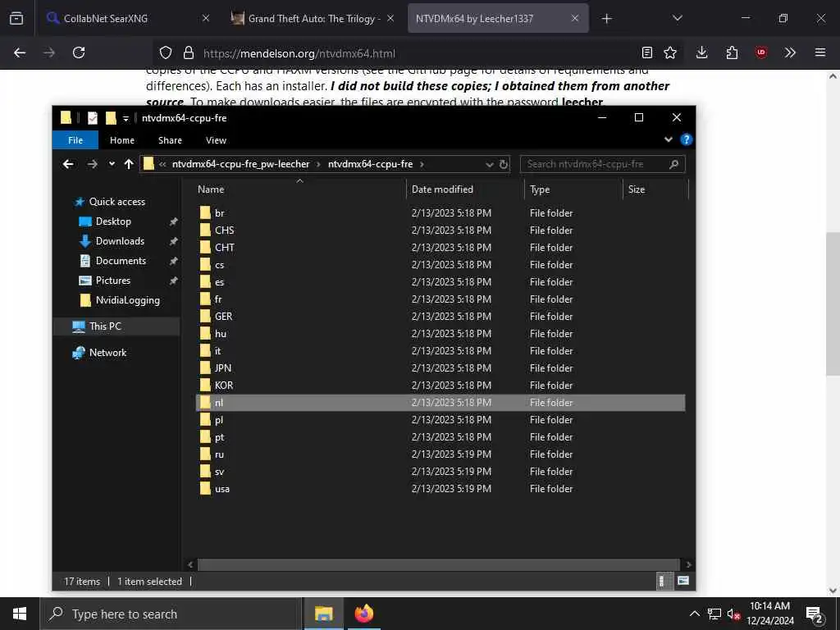
Task: Open the Home ribbon tab
Action: click(122, 140)
